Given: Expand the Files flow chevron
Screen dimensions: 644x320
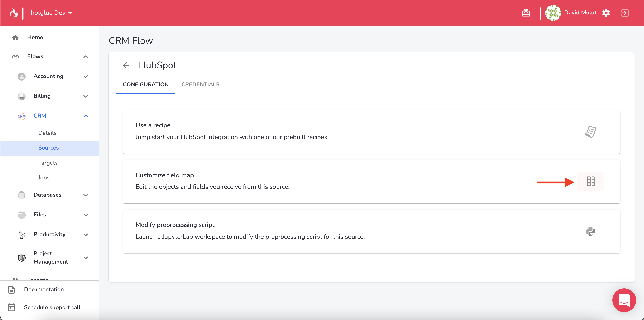Looking at the screenshot, I should [86, 215].
